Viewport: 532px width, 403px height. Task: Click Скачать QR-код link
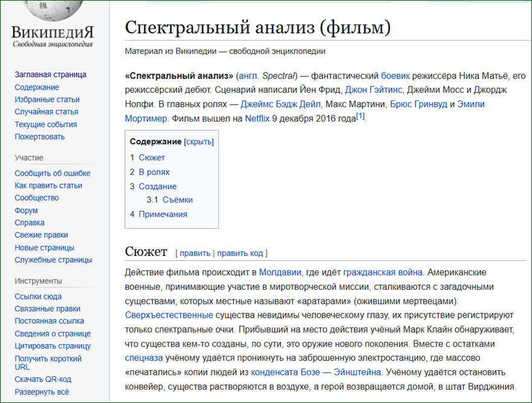pyautogui.click(x=43, y=379)
